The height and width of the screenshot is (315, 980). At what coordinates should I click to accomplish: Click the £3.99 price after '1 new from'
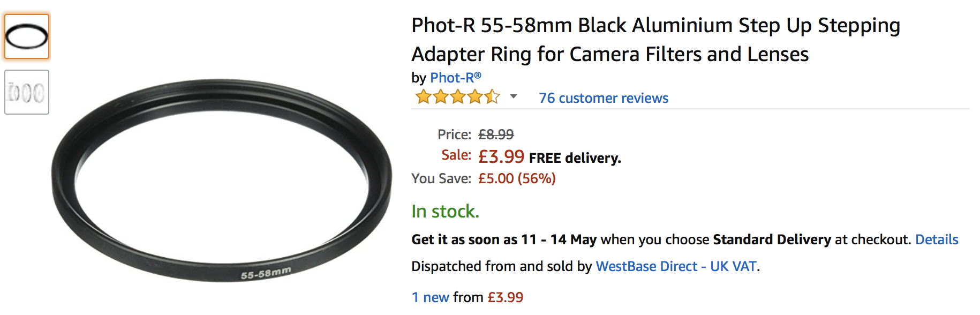click(x=505, y=297)
